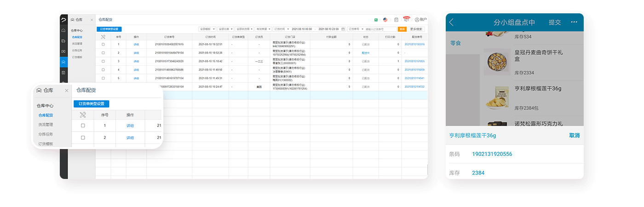Select 货流管理 in the enlarged side menu
Image resolution: width=644 pixels, height=207 pixels.
pyautogui.click(x=46, y=125)
